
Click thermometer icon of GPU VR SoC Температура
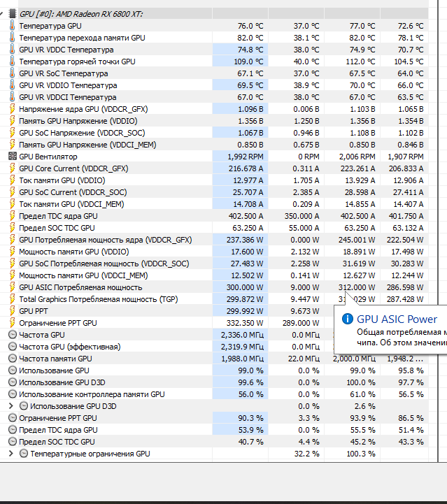pyautogui.click(x=12, y=73)
